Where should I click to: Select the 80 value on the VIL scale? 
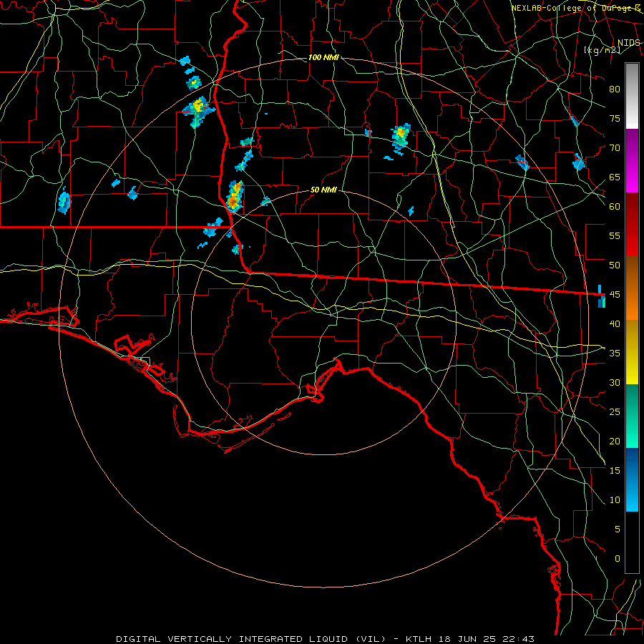pyautogui.click(x=615, y=89)
